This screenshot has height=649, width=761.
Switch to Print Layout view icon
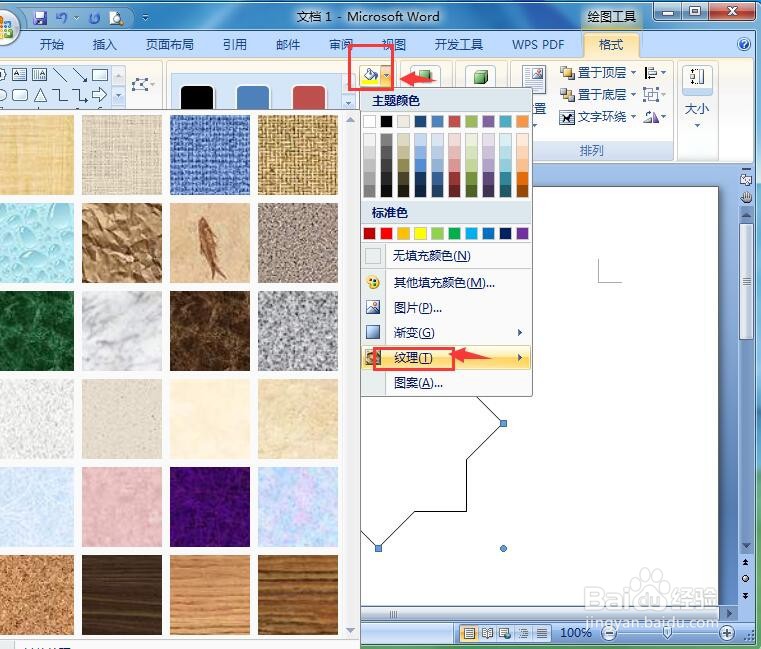[469, 633]
